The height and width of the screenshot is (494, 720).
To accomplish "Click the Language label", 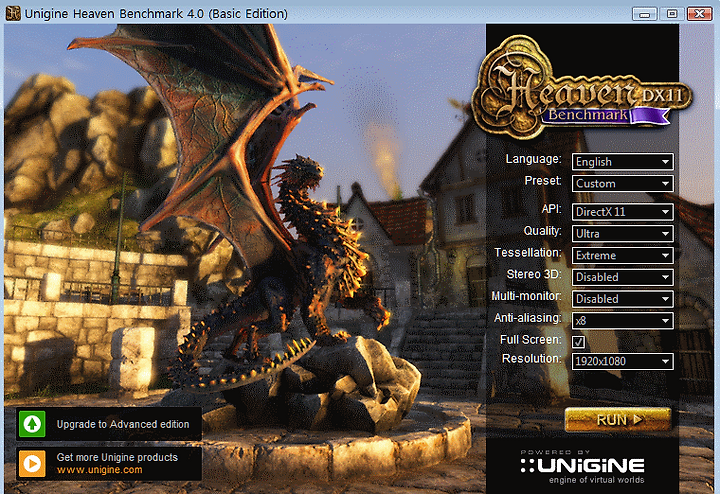I will [x=533, y=159].
